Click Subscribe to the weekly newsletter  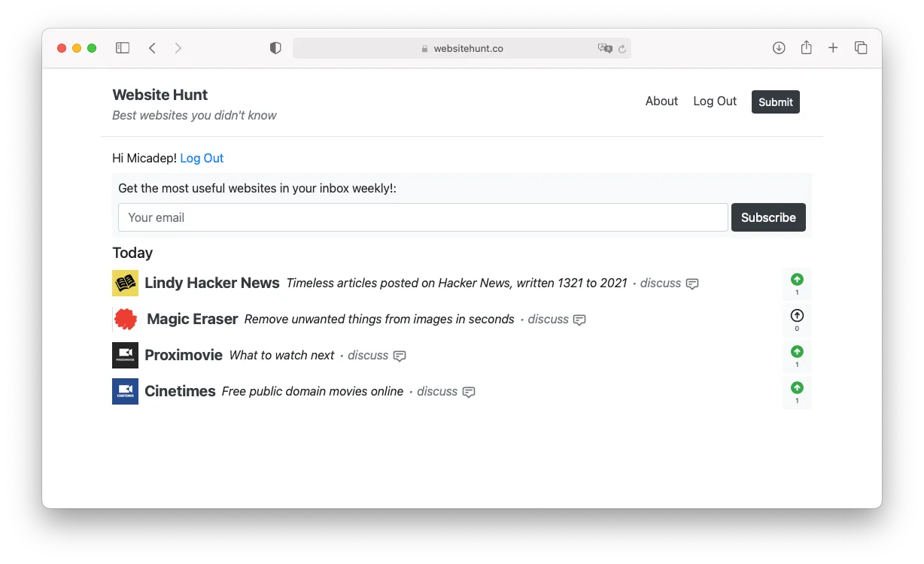(x=768, y=217)
